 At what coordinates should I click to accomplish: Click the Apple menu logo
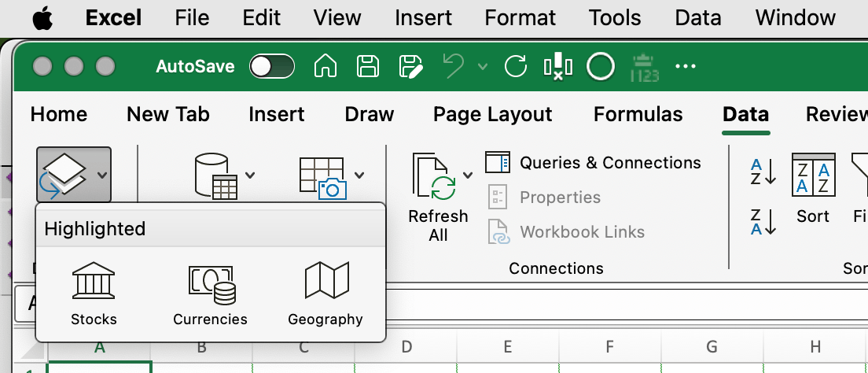pyautogui.click(x=42, y=18)
